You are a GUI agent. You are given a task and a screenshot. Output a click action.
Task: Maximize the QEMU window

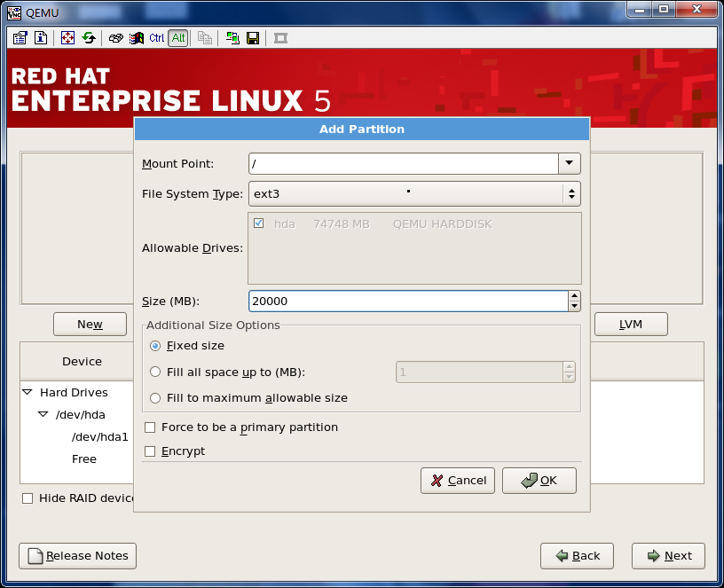point(664,9)
